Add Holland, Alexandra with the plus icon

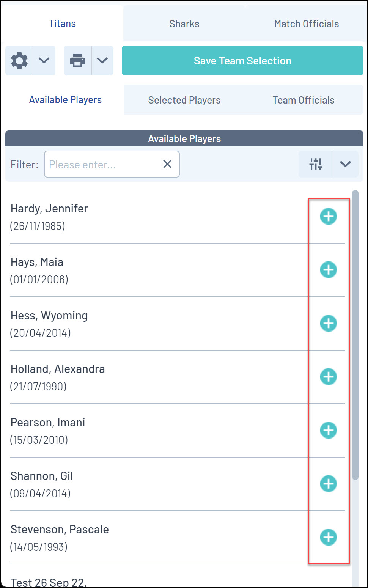328,377
